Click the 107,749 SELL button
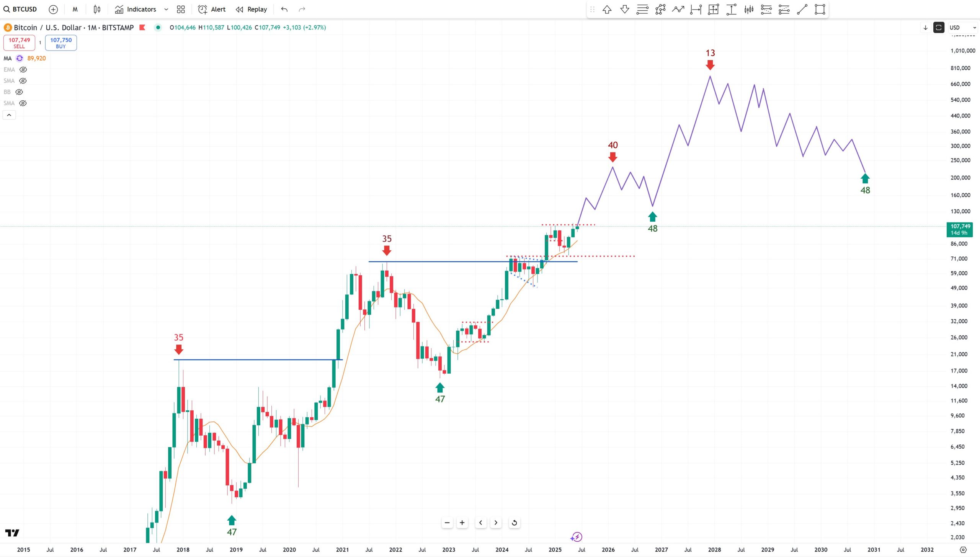980x557 pixels. pos(19,43)
